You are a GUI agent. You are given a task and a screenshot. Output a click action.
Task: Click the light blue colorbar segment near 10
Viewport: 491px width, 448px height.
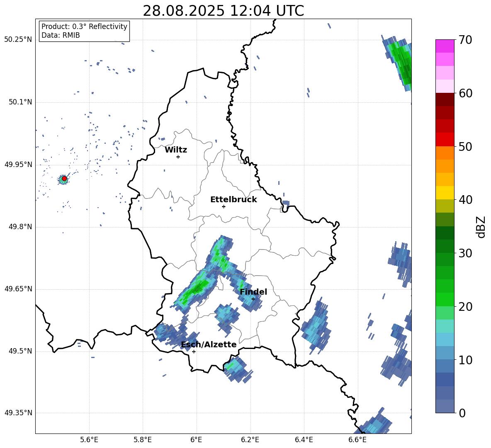[445, 353]
